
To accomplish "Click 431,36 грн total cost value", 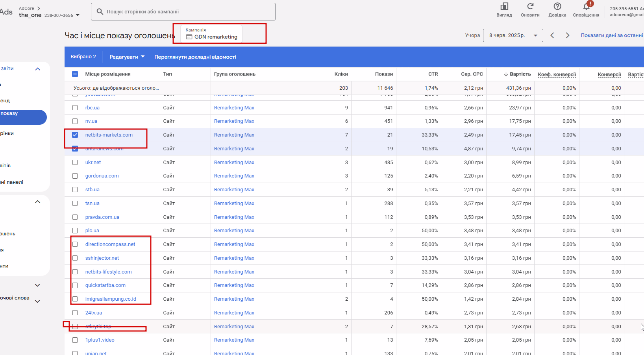I will 518,88.
